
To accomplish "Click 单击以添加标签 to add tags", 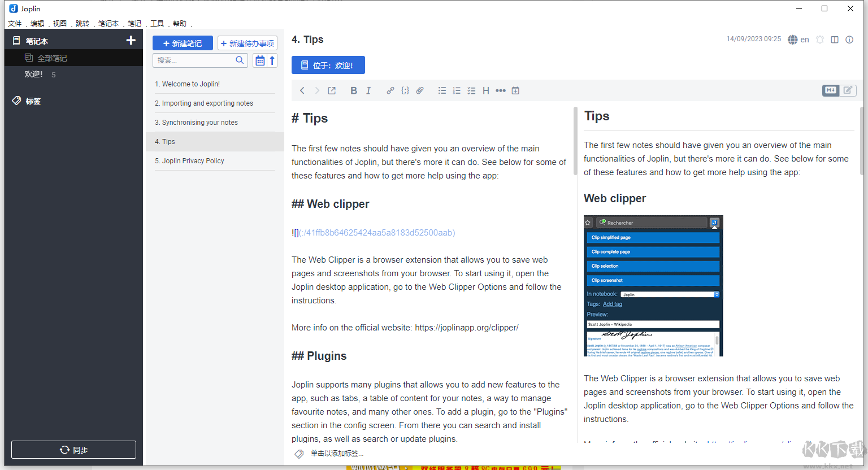I will pyautogui.click(x=337, y=454).
